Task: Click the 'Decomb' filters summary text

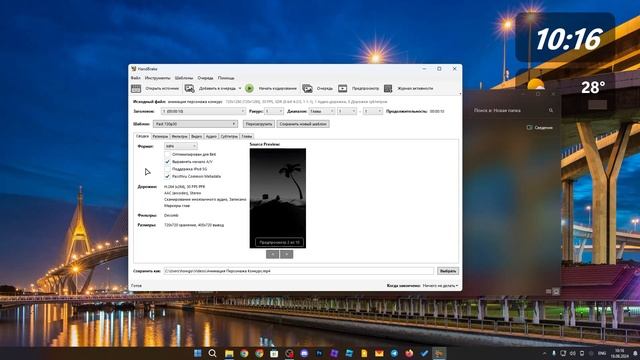Action: (x=171, y=216)
